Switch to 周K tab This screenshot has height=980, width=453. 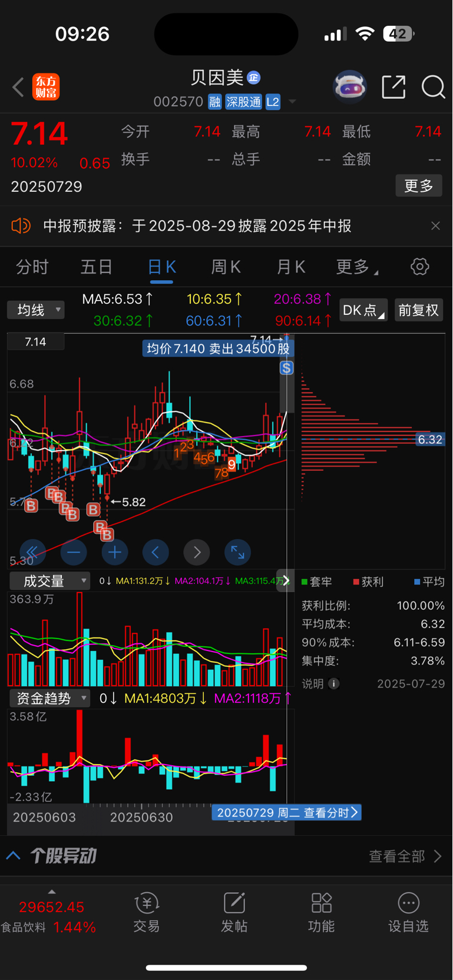click(226, 267)
